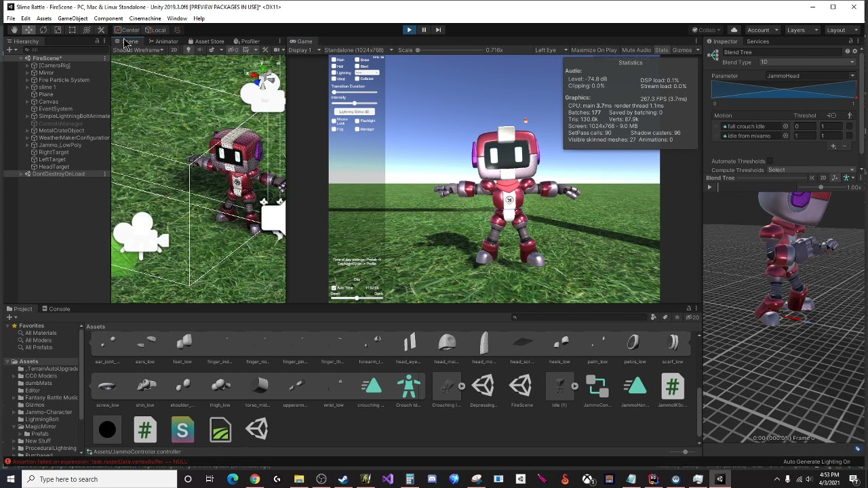Viewport: 868px width, 488px height.
Task: Click the Step frame button
Action: click(438, 30)
